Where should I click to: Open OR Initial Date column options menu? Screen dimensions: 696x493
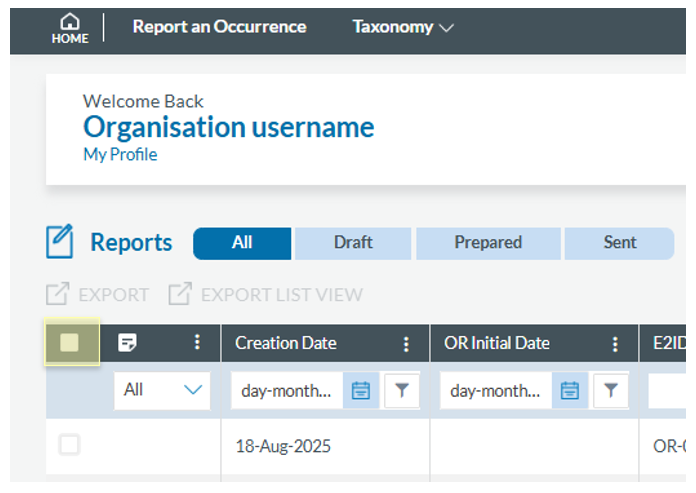[615, 343]
